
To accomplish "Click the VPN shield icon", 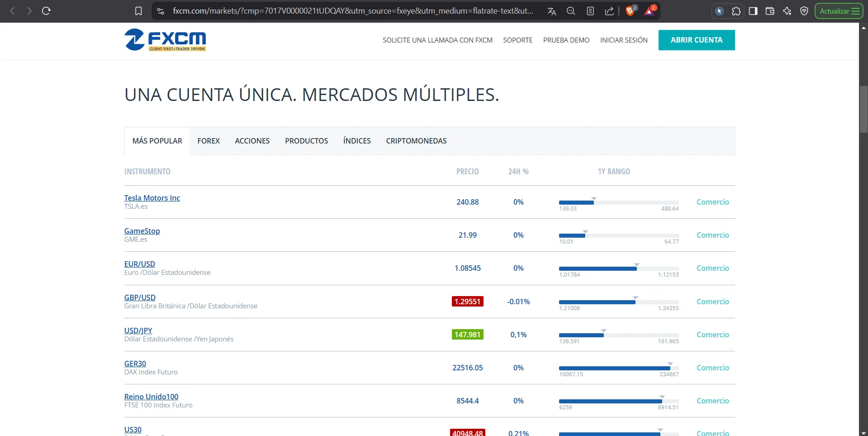I will coord(804,11).
